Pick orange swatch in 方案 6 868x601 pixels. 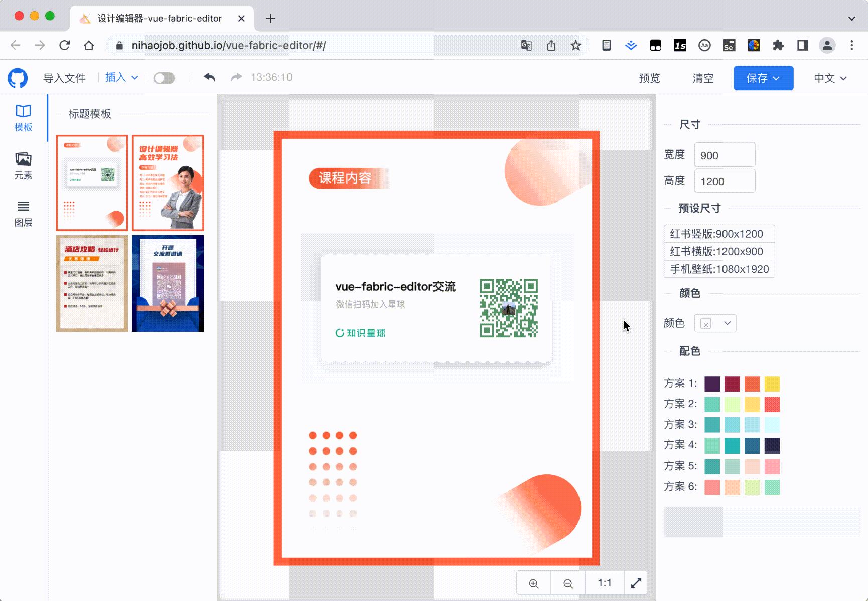click(x=712, y=487)
